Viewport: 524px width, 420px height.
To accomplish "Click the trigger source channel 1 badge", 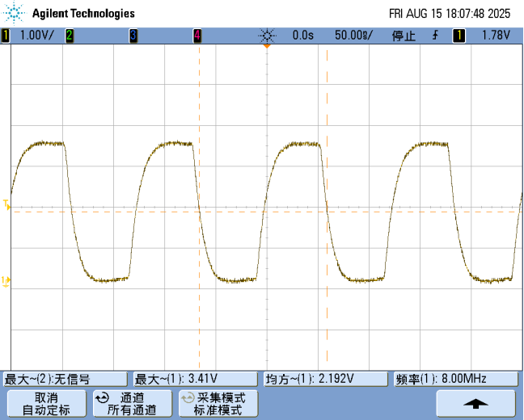I will tap(459, 36).
